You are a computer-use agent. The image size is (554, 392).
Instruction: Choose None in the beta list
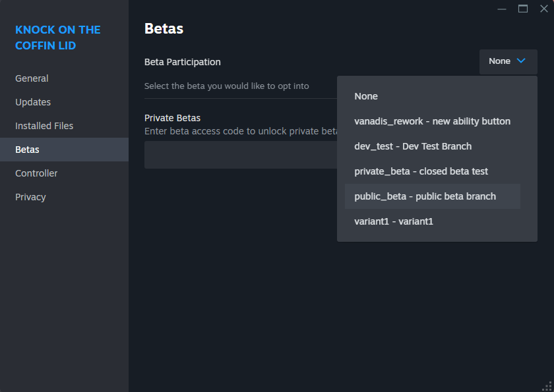[433, 96]
